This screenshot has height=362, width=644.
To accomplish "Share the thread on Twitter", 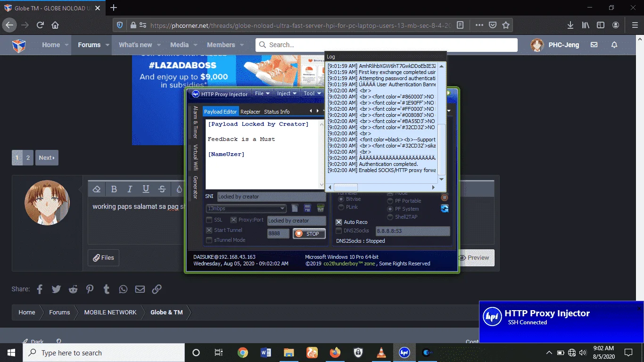I will click(56, 289).
